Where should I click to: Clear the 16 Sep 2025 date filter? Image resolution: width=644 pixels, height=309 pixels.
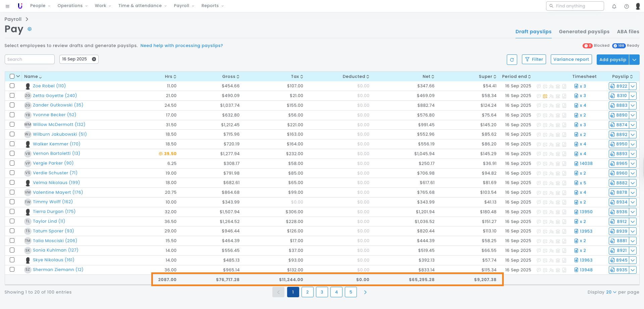coord(94,59)
